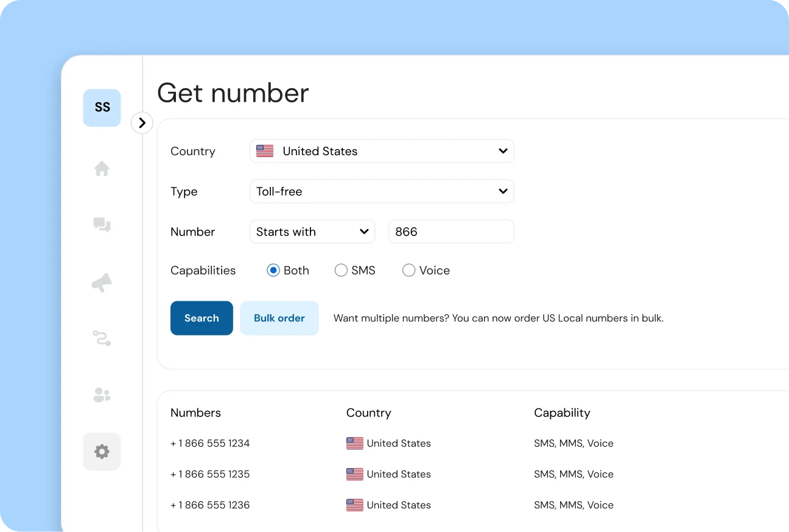The height and width of the screenshot is (532, 789).
Task: Click US flag in first result row
Action: [354, 444]
